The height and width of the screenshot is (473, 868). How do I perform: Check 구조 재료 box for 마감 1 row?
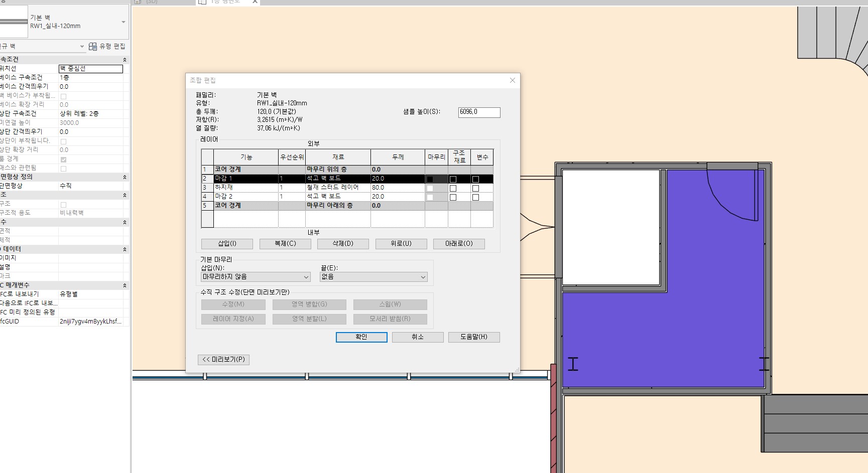(453, 179)
